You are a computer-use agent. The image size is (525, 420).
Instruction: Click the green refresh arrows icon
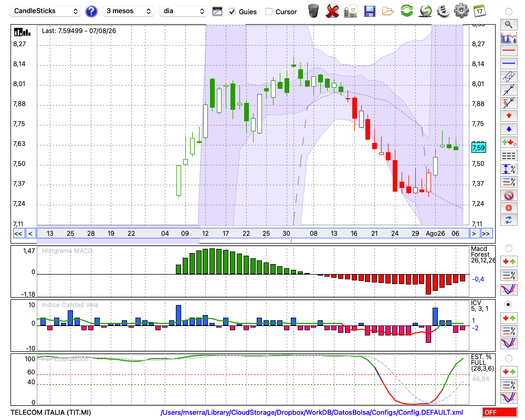(x=406, y=11)
